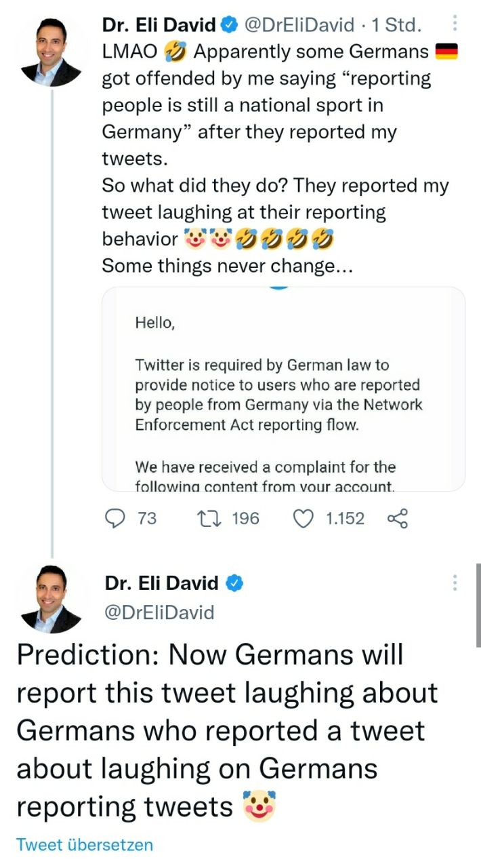Click the "Tweet übersetzen" link
Screen dimensions: 481x868
pyautogui.click(x=85, y=844)
